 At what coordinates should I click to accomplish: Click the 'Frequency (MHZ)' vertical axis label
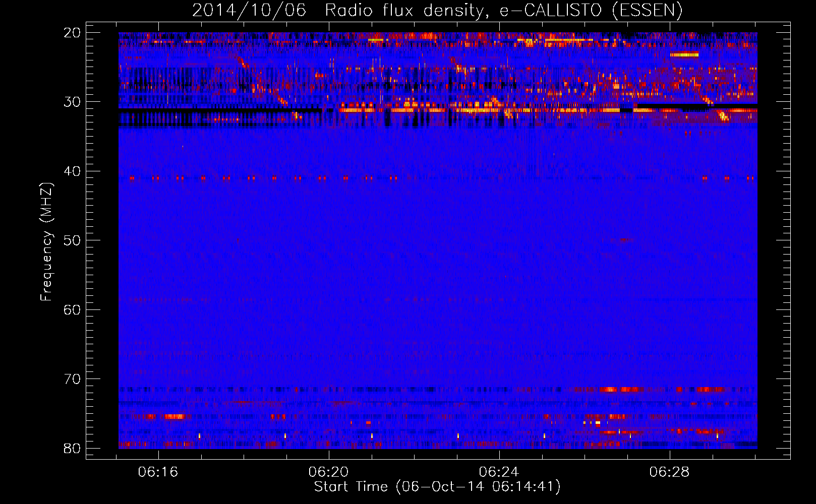pos(46,242)
